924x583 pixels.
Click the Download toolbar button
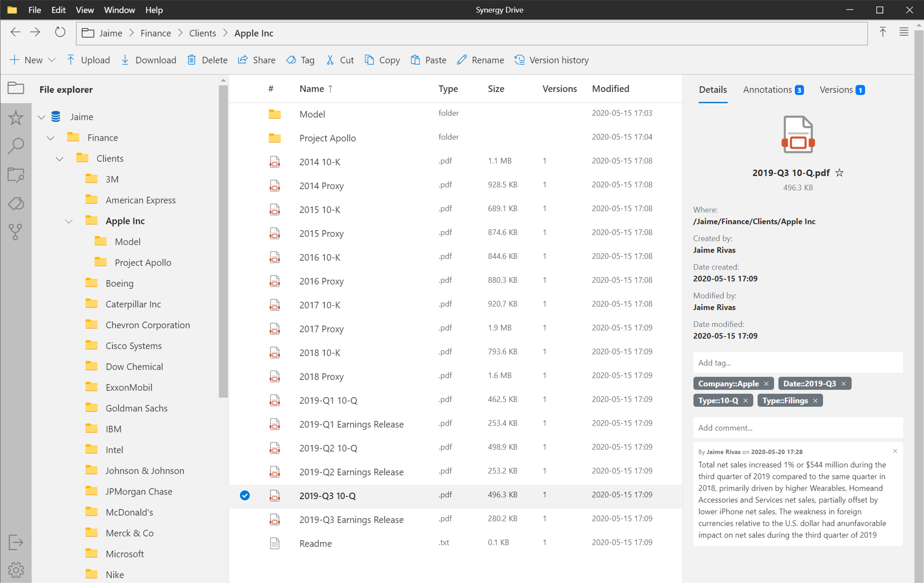coord(148,60)
